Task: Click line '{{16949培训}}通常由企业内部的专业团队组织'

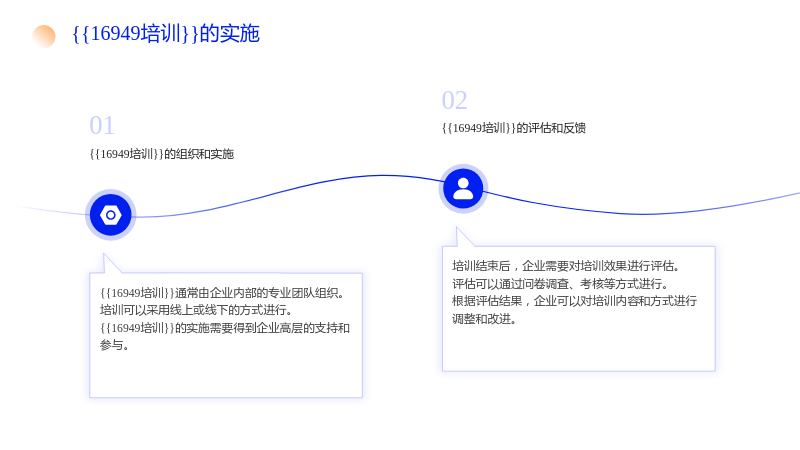Action: point(223,293)
